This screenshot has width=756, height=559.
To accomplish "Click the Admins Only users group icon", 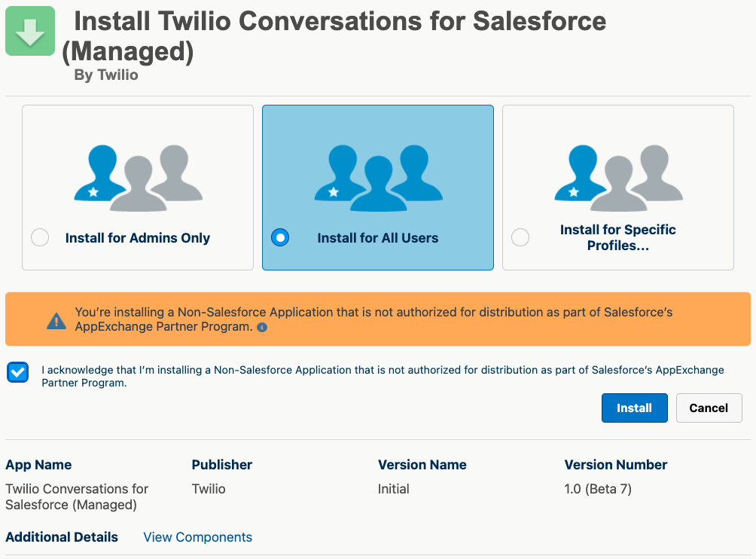I will coord(139,178).
